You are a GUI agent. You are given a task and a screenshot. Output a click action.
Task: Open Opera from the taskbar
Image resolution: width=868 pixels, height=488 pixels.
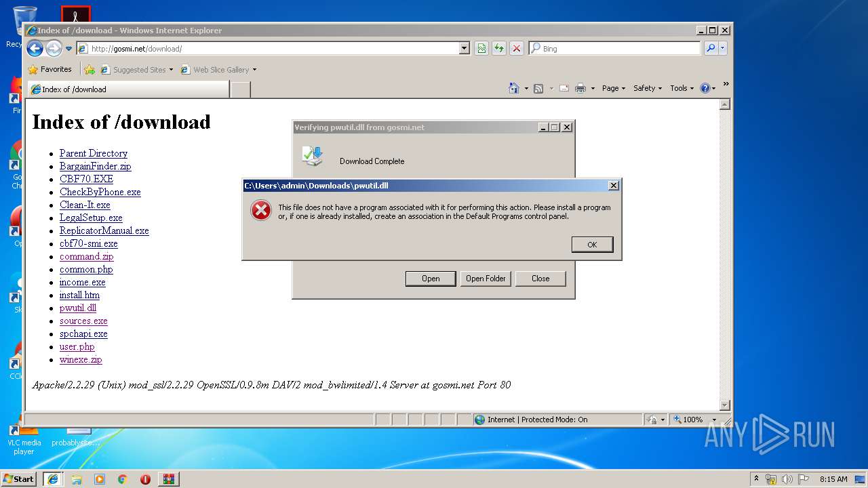145,479
